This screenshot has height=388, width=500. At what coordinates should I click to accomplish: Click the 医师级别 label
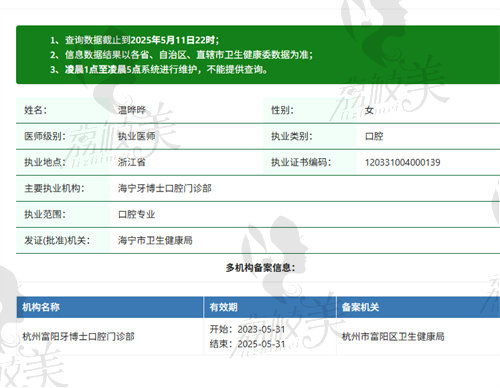tap(45, 136)
